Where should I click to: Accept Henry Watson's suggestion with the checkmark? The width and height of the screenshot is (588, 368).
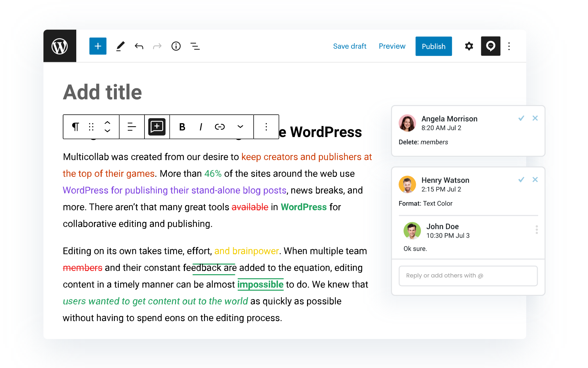click(521, 179)
